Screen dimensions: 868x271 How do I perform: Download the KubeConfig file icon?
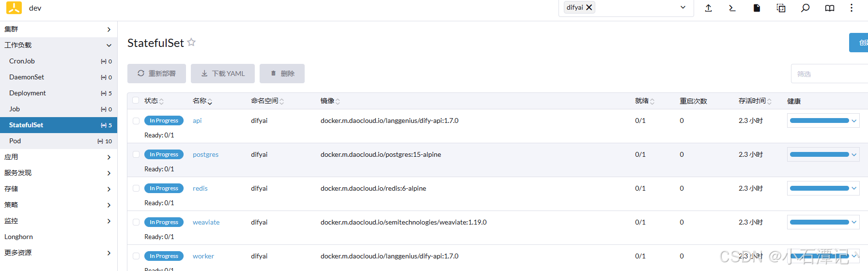tap(757, 8)
